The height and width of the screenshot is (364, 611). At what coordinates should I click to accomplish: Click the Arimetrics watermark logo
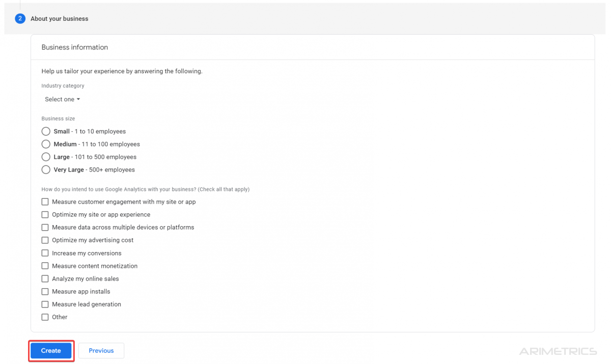pos(558,351)
